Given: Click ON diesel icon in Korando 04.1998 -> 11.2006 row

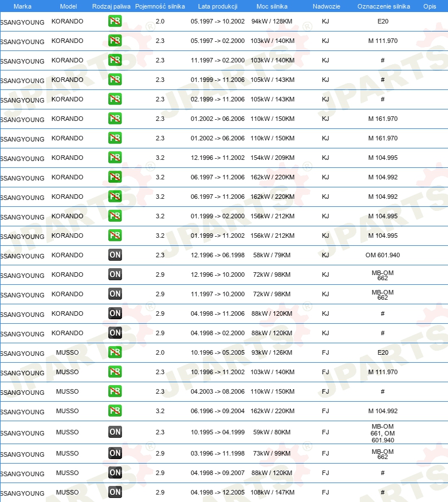Looking at the screenshot, I should (115, 314).
